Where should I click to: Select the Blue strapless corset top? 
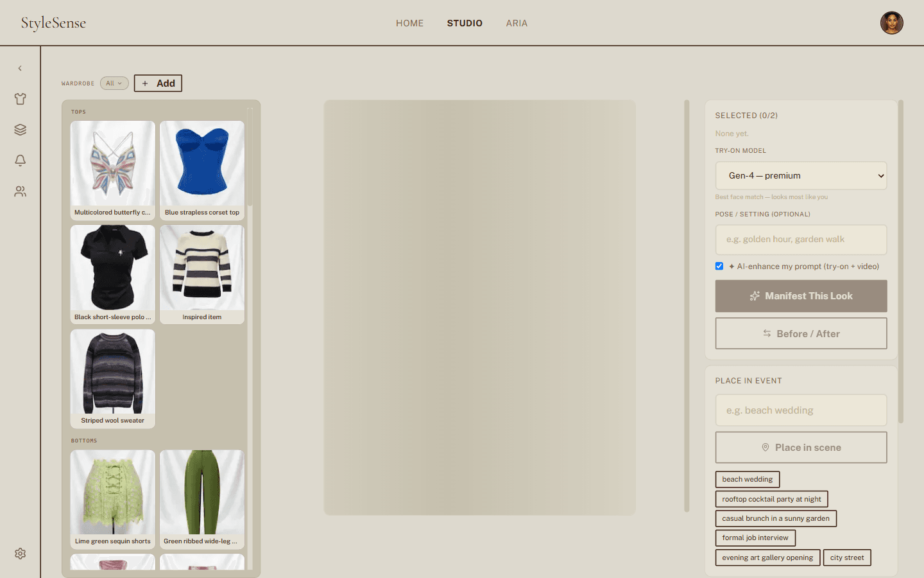tap(202, 170)
